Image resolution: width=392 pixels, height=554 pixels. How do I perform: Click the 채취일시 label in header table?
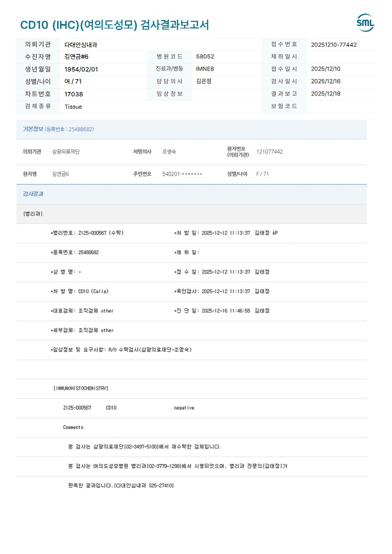[x=284, y=57]
